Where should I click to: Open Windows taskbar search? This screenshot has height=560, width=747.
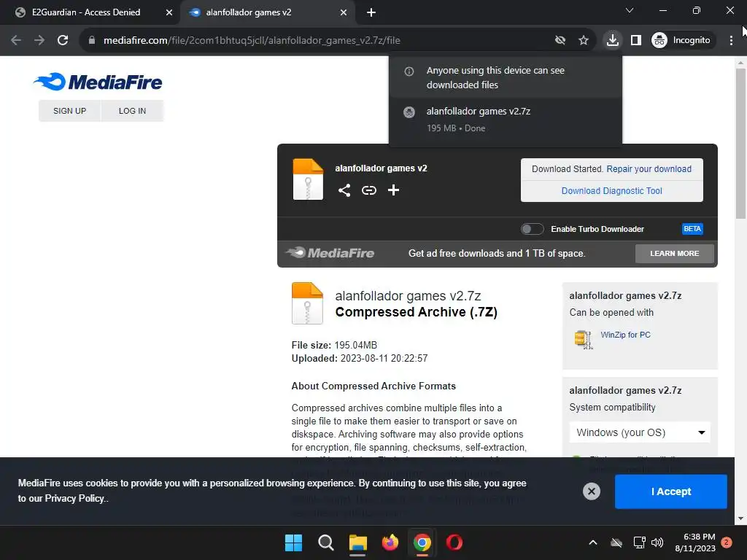point(326,542)
